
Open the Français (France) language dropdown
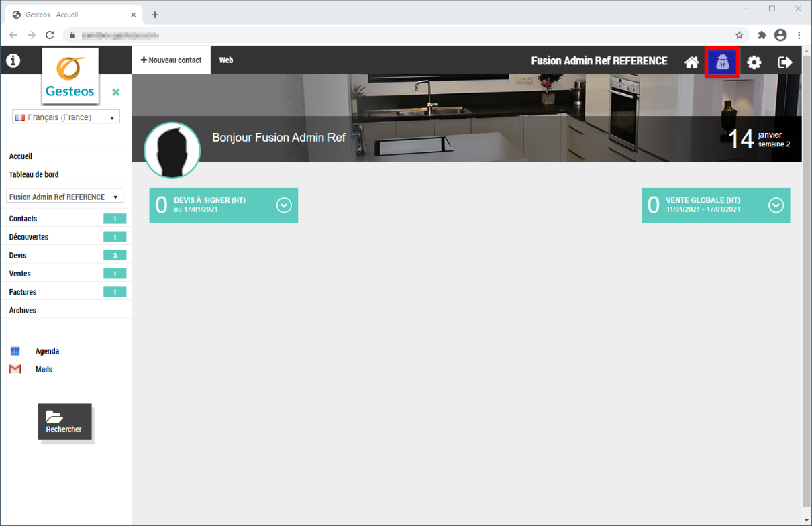66,117
